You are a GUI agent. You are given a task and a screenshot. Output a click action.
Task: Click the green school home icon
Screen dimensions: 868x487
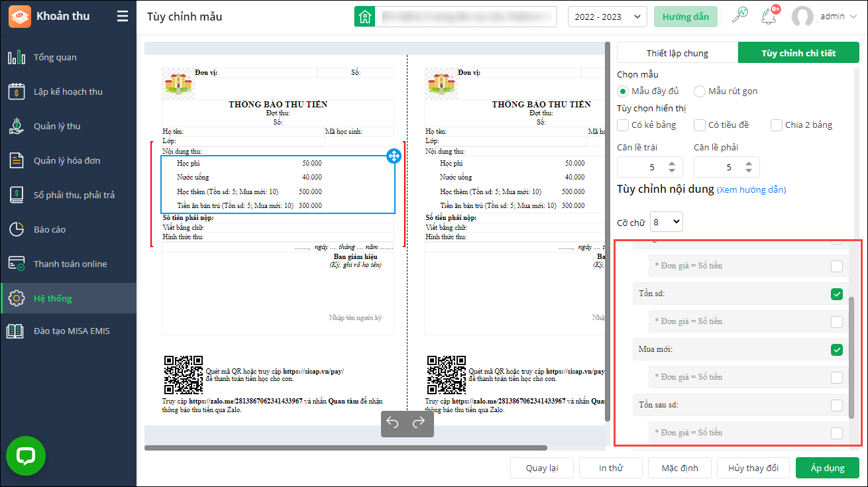(x=364, y=17)
